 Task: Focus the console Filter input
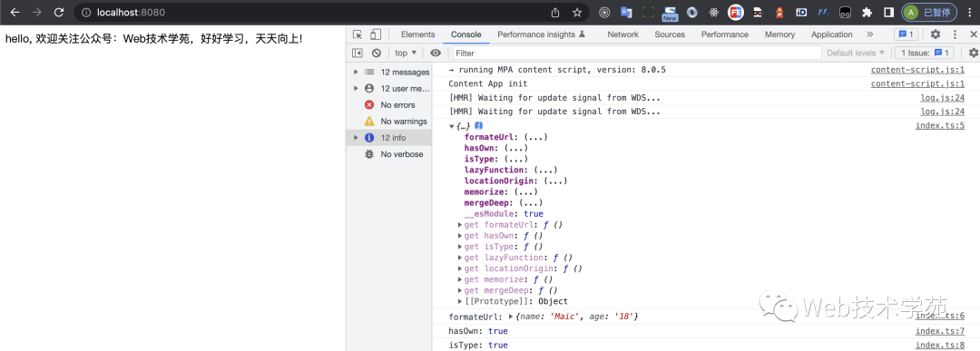coord(637,54)
